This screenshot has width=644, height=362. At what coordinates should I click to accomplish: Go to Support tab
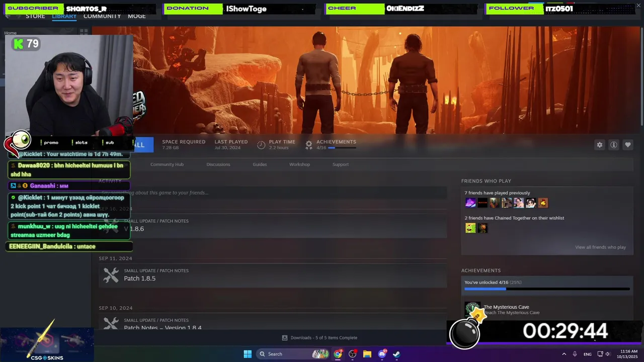340,164
